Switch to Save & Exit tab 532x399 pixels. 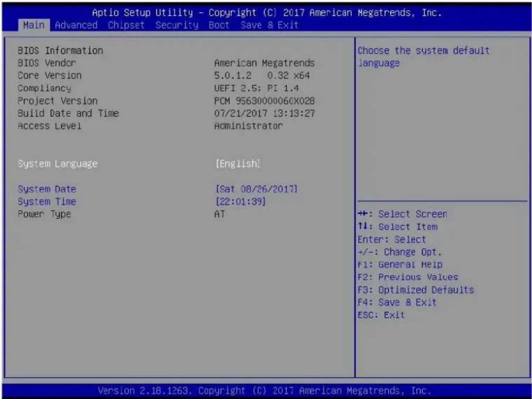(269, 25)
